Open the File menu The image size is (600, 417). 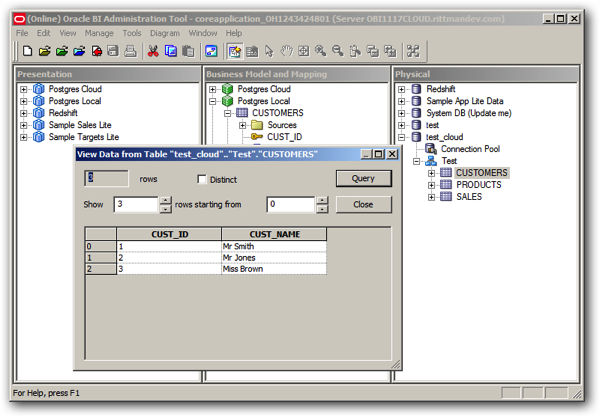pos(22,33)
